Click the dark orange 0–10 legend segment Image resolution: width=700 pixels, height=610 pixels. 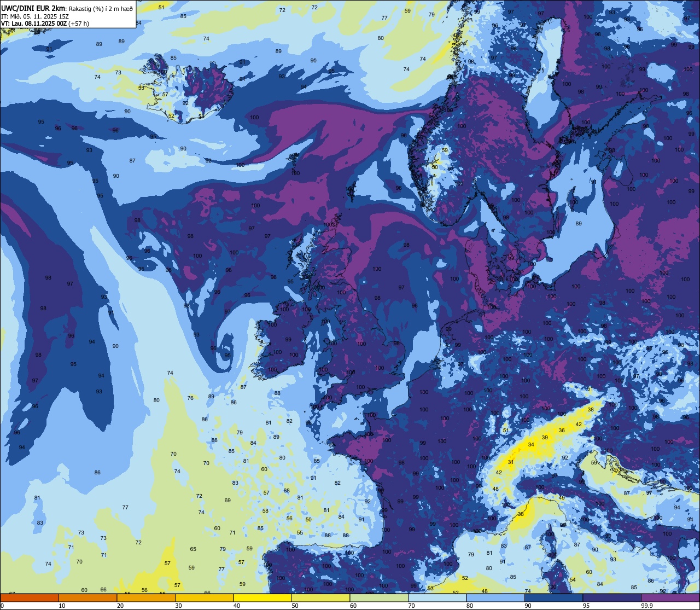[30, 597]
